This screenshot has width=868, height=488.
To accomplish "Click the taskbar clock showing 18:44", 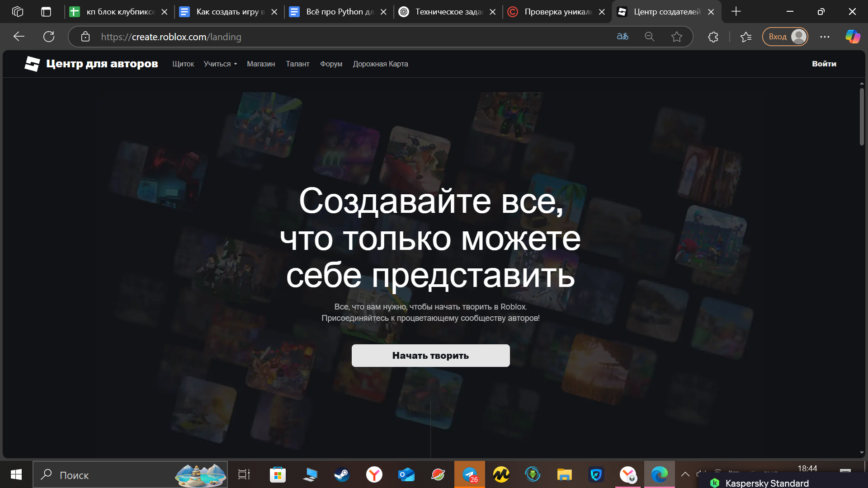I will click(807, 469).
